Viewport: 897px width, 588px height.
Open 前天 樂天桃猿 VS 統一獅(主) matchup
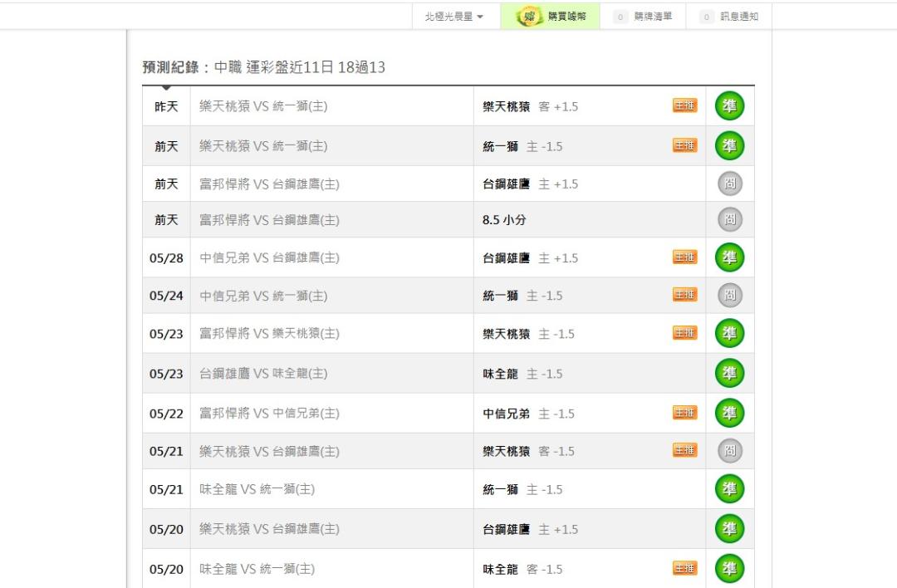(x=264, y=146)
